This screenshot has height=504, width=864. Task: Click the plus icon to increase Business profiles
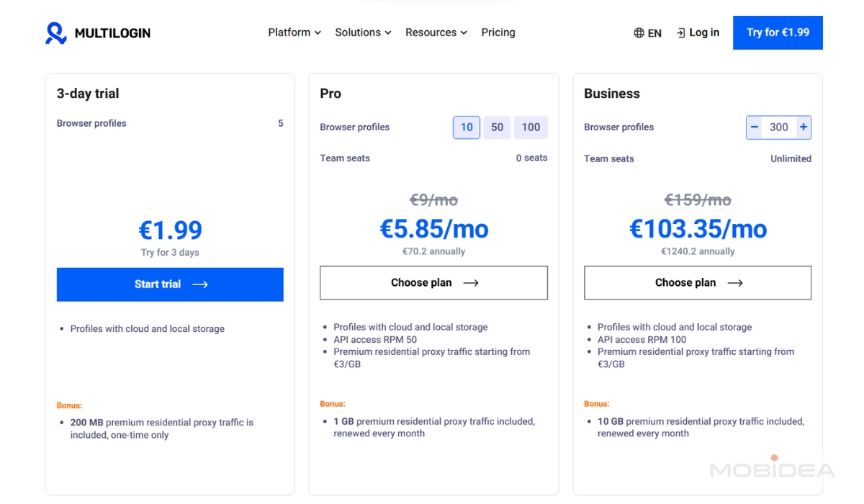(801, 127)
